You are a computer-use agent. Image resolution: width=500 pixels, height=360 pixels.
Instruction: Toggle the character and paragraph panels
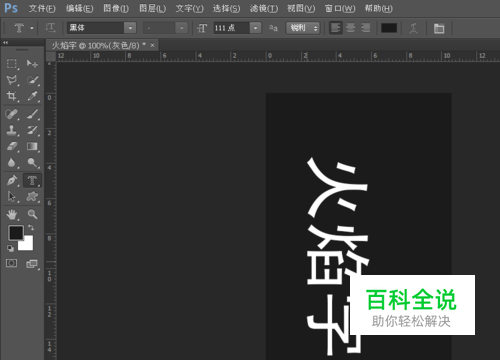click(x=439, y=28)
